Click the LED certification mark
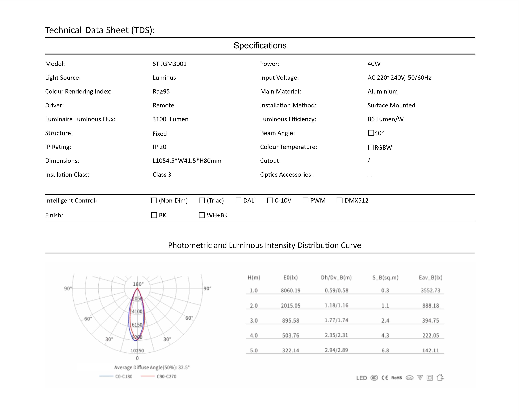Image resolution: width=519 pixels, height=420 pixels. 361,378
